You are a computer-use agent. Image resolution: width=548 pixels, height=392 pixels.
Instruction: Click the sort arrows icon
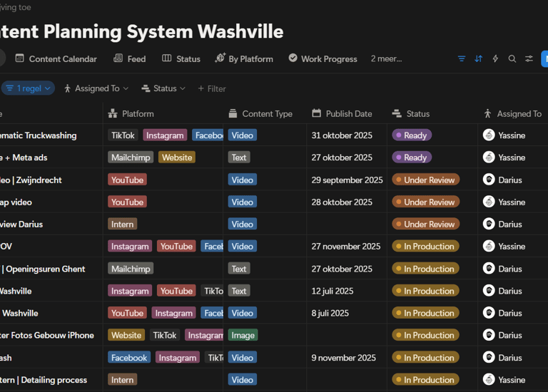point(479,58)
